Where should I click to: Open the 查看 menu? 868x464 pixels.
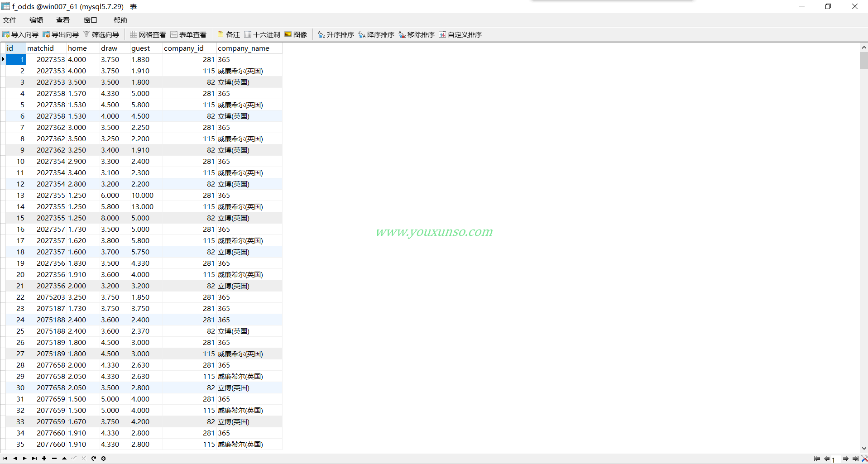(x=63, y=20)
